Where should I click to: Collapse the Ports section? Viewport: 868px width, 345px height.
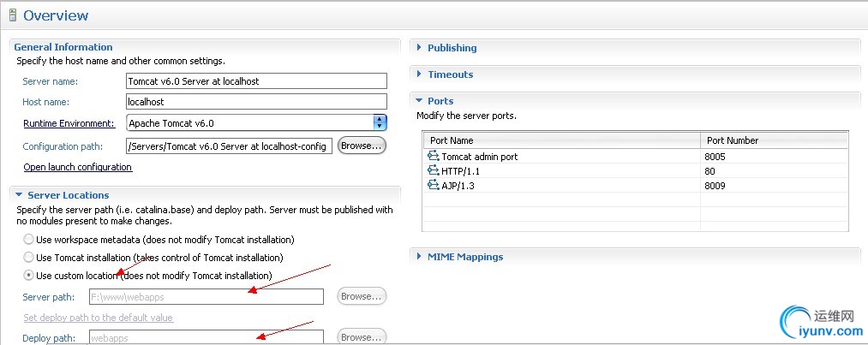[420, 101]
